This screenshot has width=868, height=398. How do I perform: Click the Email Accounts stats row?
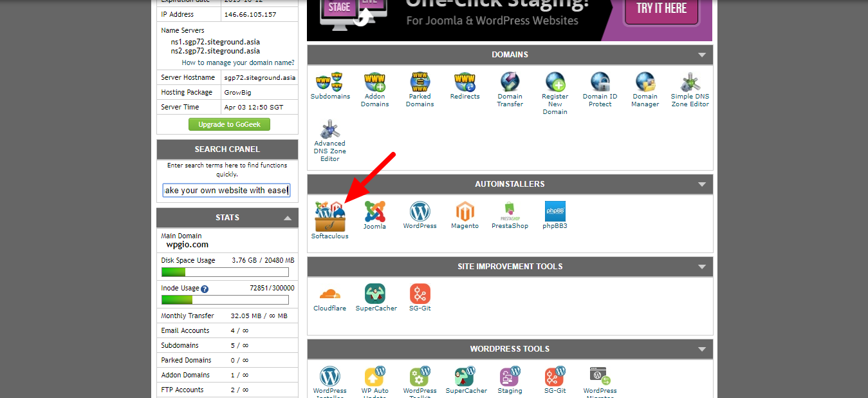click(x=227, y=330)
